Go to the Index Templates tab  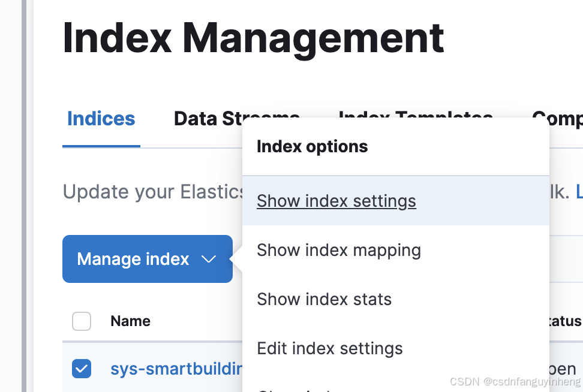tap(416, 114)
